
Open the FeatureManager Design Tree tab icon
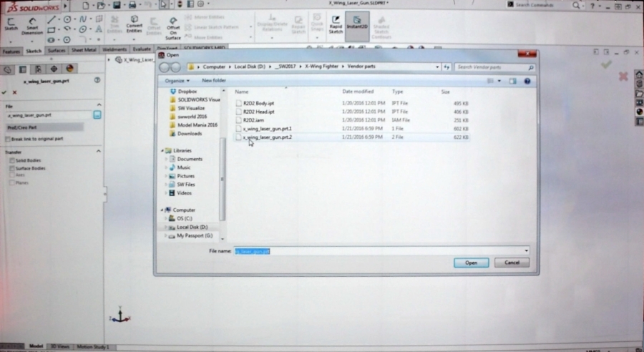pyautogui.click(x=7, y=69)
